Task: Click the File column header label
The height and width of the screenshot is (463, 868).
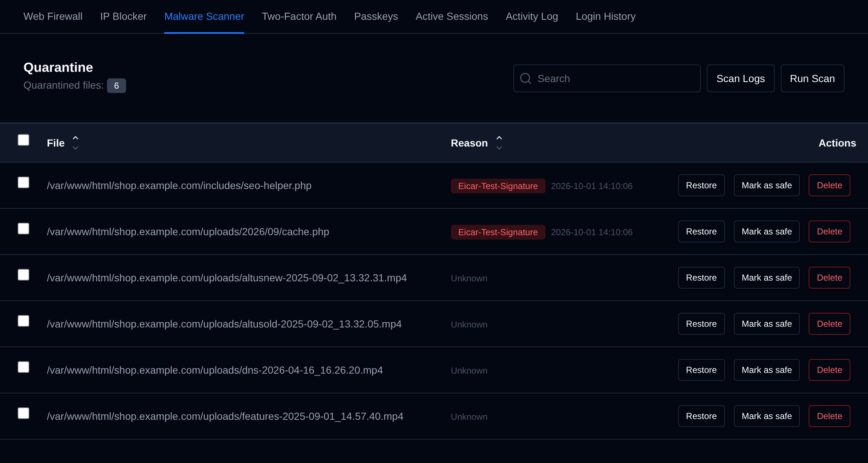Action: click(56, 143)
